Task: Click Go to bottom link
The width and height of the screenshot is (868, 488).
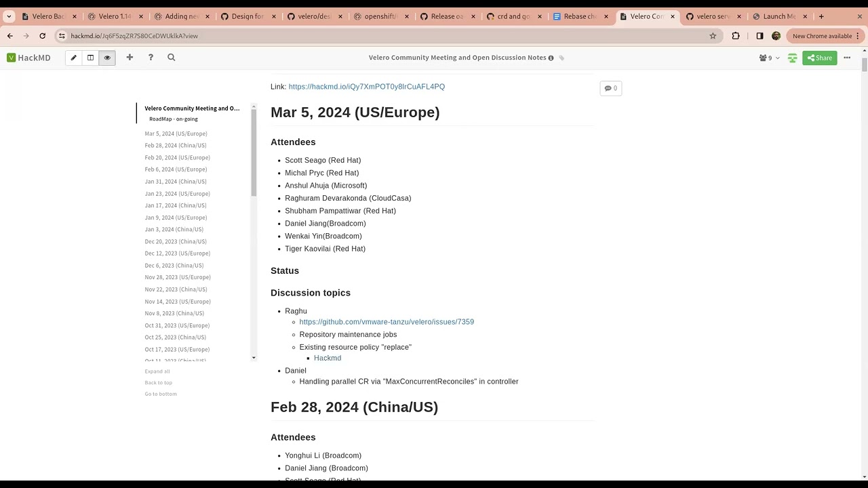Action: (161, 394)
